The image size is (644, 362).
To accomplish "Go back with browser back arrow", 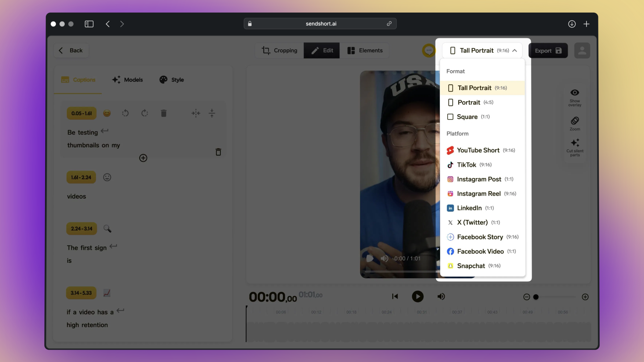I will pos(108,24).
